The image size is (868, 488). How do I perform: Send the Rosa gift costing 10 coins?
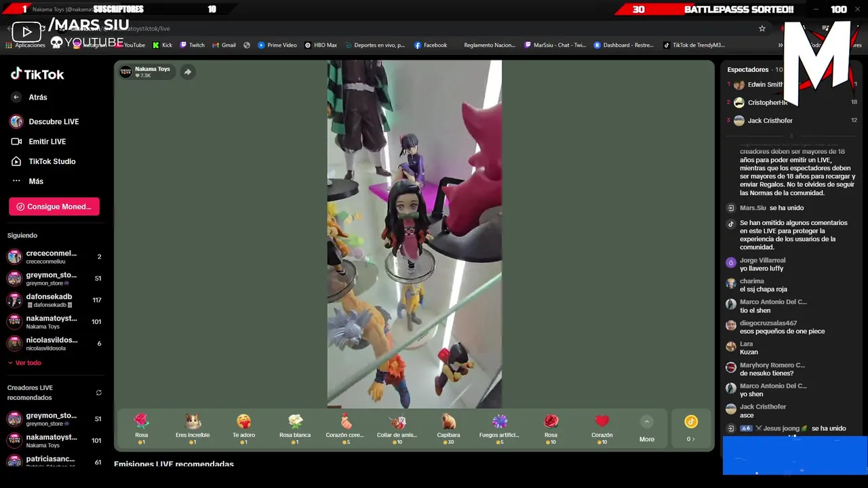551,428
